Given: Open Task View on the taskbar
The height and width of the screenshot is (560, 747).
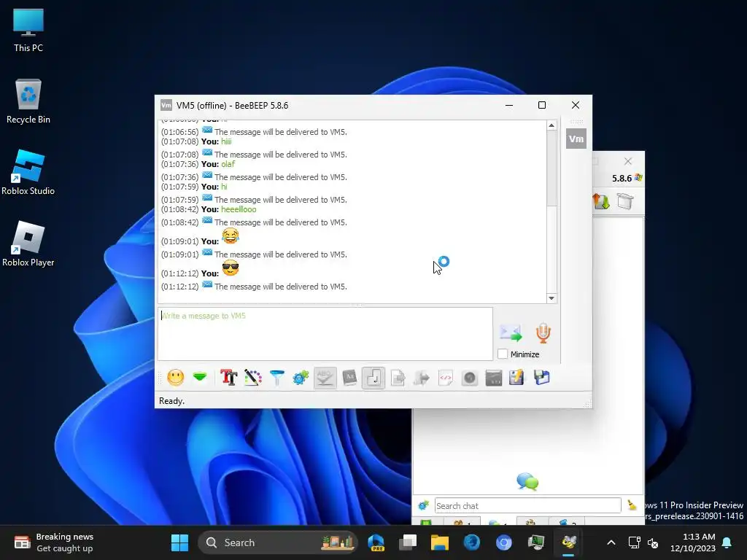Looking at the screenshot, I should tap(408, 542).
